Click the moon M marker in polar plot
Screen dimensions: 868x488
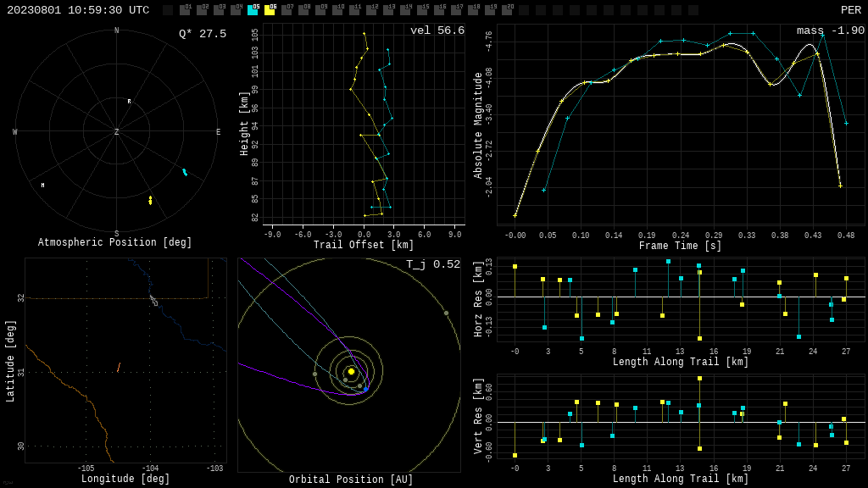(42, 186)
